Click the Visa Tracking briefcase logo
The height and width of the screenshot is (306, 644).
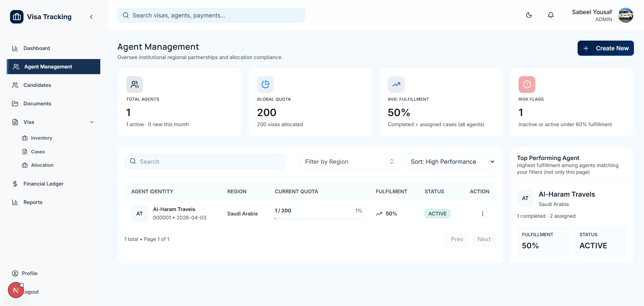(x=17, y=17)
